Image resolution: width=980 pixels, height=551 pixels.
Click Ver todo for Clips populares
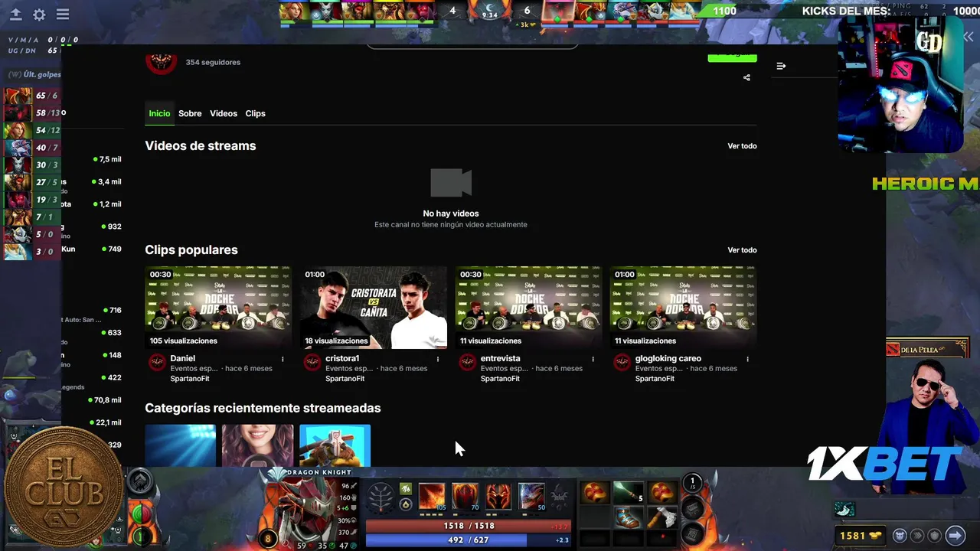coord(742,250)
